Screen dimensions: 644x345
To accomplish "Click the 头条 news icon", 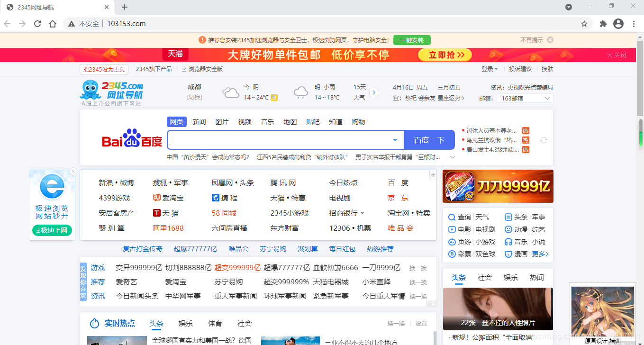I will point(508,217).
